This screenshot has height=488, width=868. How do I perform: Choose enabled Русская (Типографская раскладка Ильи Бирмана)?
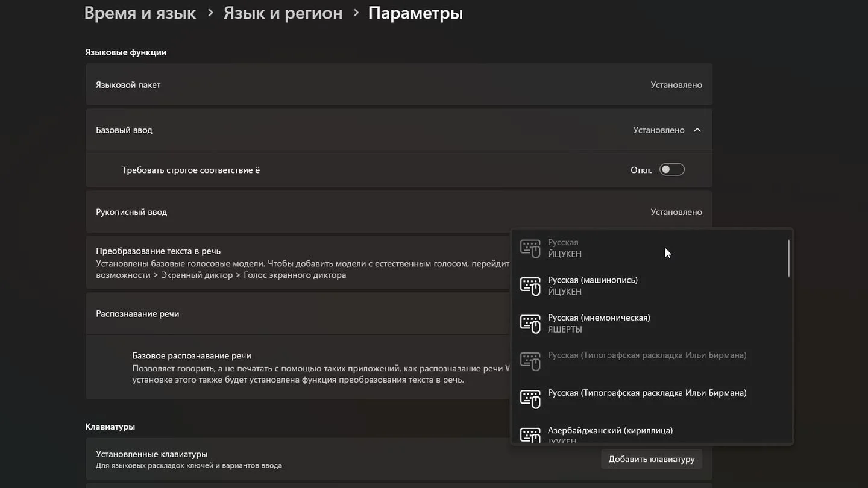coord(651,398)
